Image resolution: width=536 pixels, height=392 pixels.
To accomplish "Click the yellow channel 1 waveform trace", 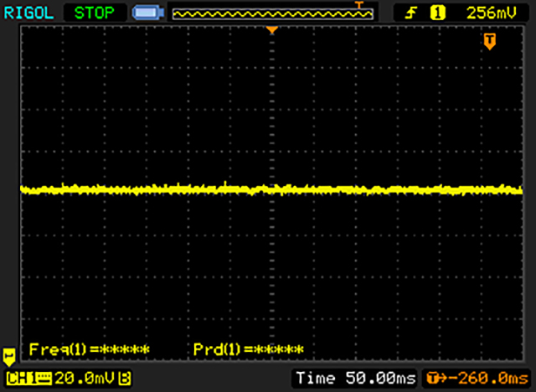I will coord(271,189).
